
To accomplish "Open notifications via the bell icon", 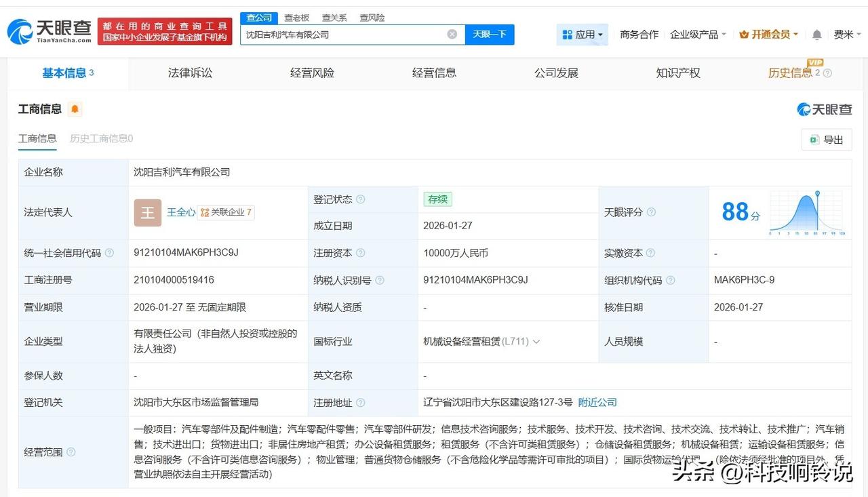I will coord(816,34).
